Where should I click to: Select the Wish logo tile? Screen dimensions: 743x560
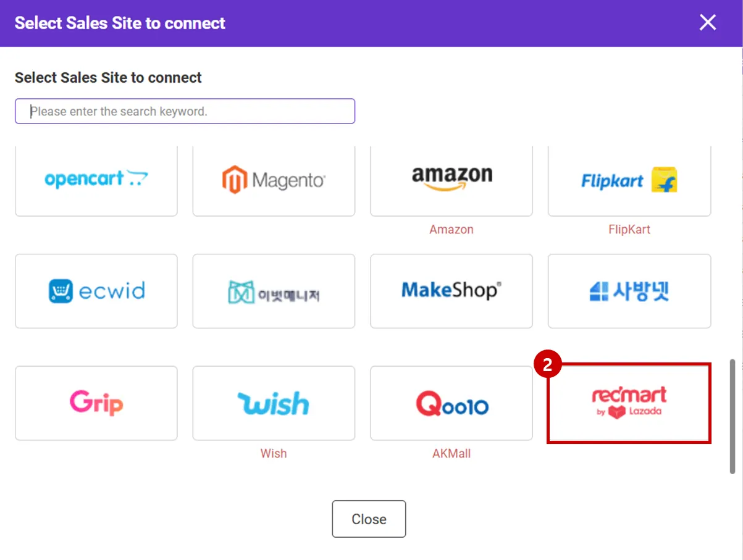coord(274,403)
